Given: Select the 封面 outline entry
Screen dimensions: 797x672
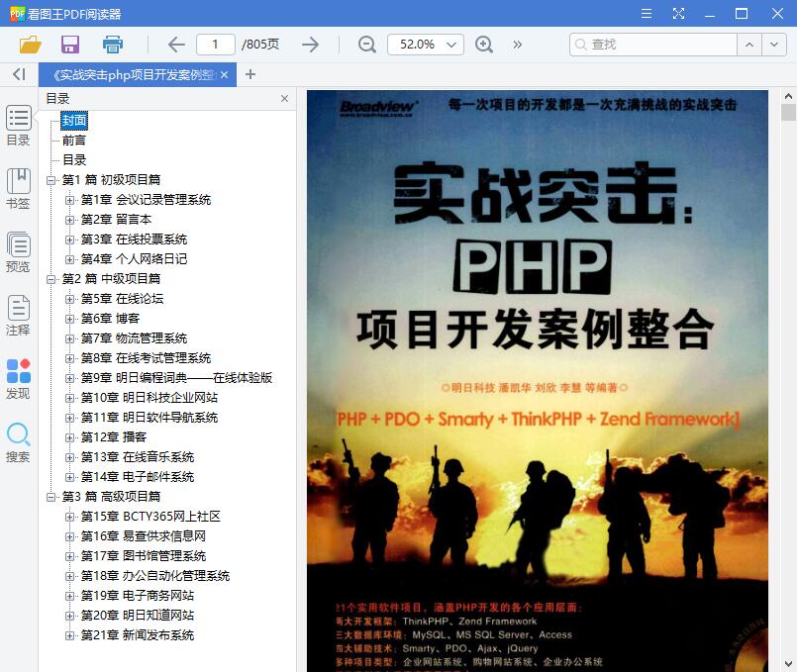Looking at the screenshot, I should 74,121.
